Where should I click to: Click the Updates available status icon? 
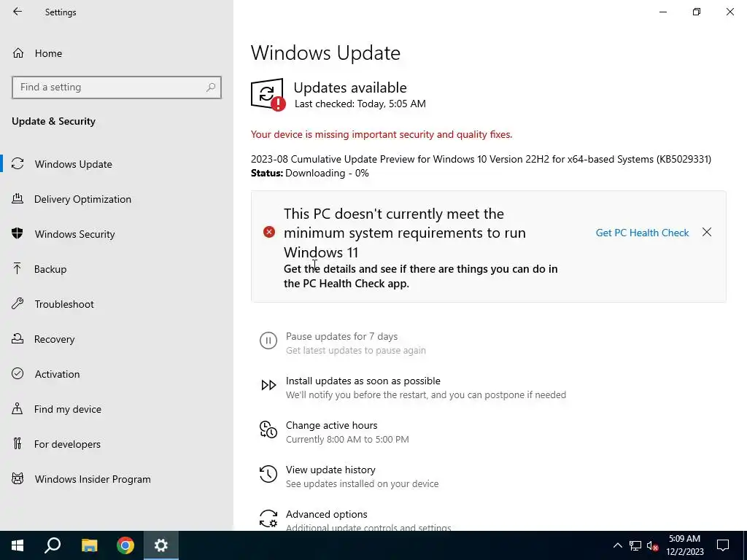click(268, 94)
